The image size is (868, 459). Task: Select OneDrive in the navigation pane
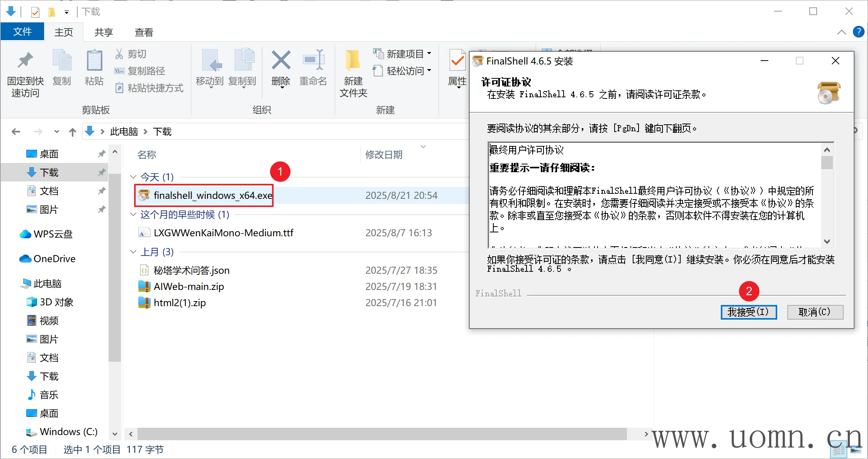54,259
